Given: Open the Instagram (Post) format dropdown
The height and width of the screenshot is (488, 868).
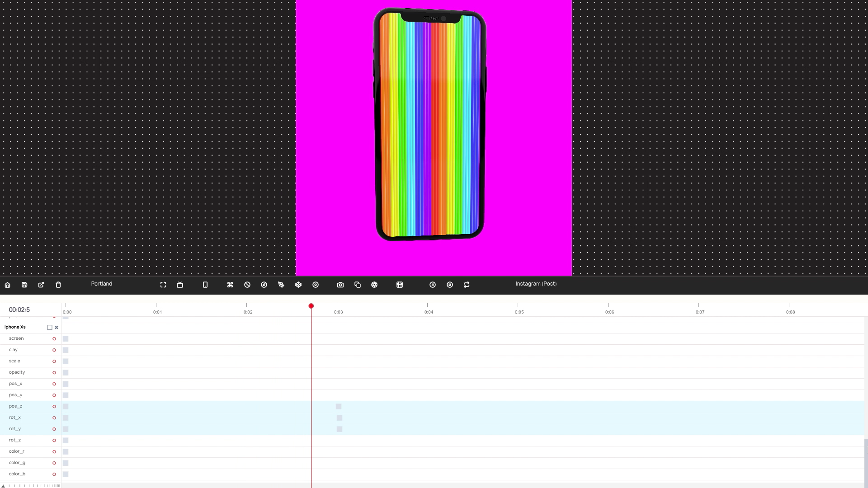Looking at the screenshot, I should tap(536, 284).
